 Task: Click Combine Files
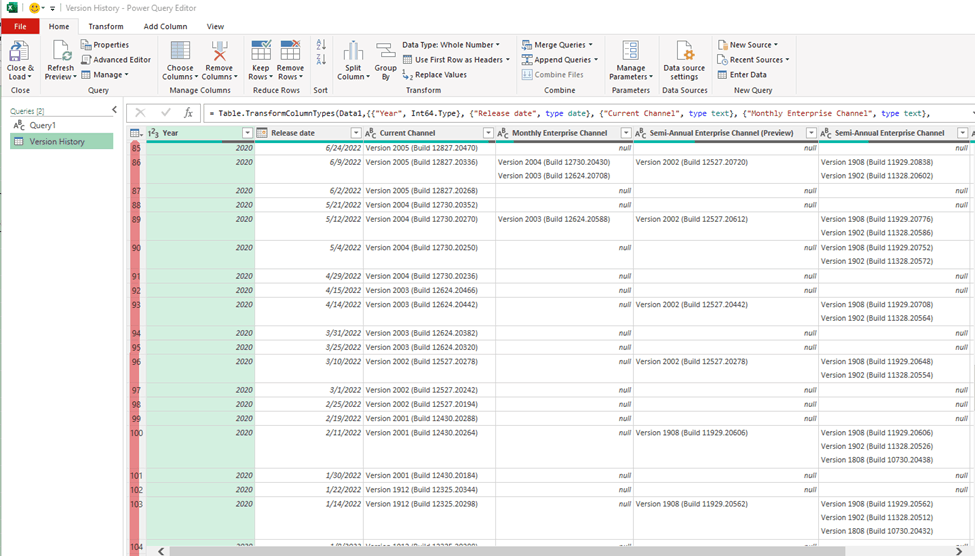coord(553,75)
